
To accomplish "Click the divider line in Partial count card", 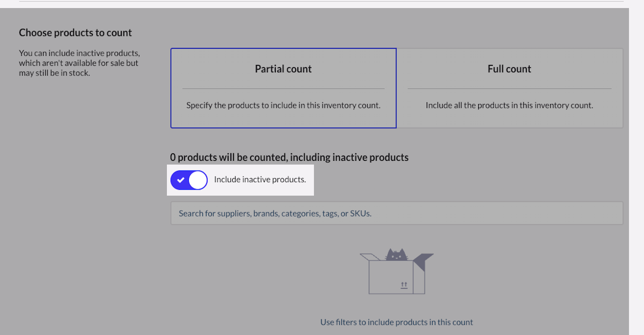I will click(x=283, y=88).
